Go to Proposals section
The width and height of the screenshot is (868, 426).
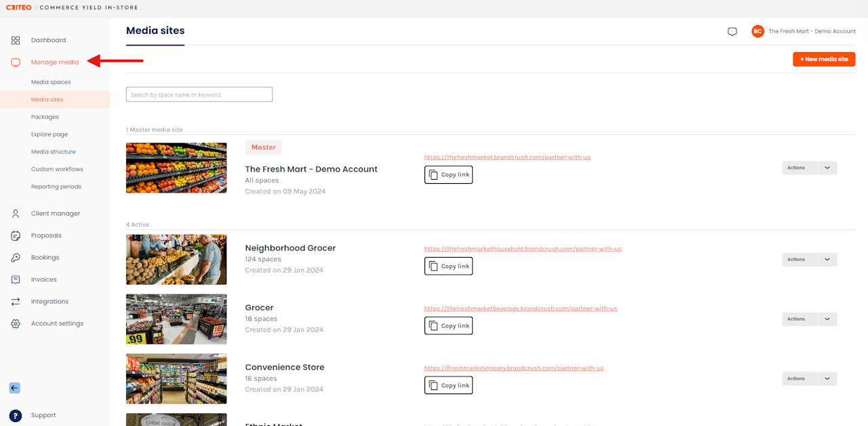46,235
